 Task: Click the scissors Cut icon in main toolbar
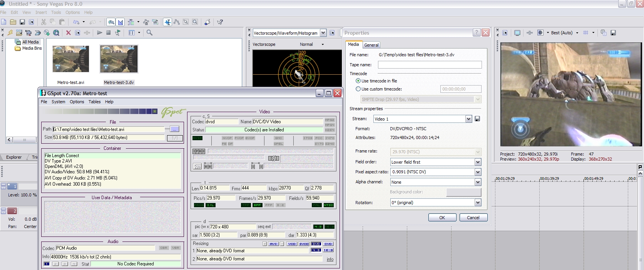pos(43,22)
